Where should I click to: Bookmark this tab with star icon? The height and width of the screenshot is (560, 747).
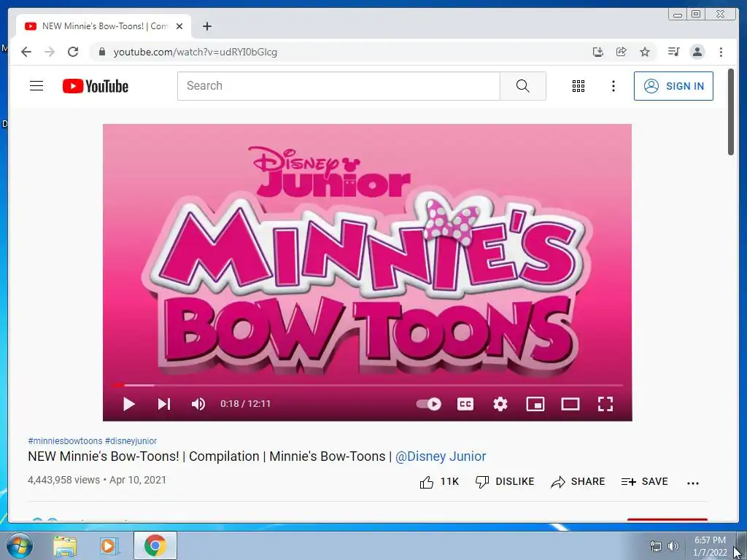pyautogui.click(x=645, y=52)
